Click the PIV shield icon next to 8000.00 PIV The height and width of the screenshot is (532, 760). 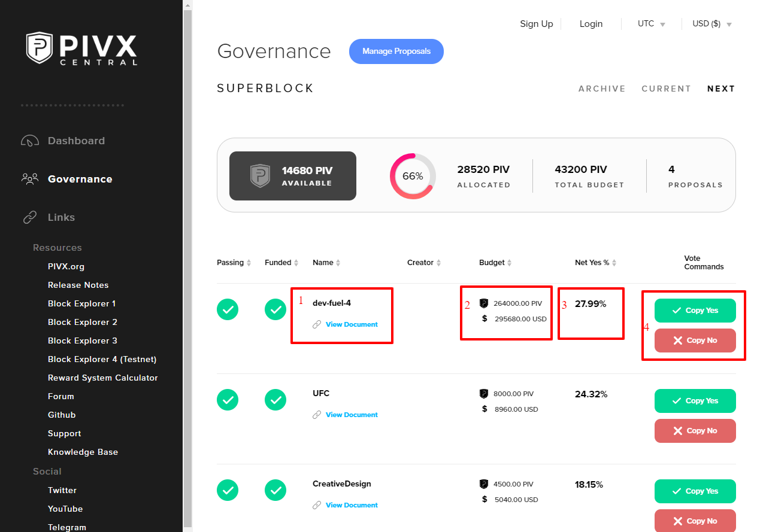(x=484, y=394)
